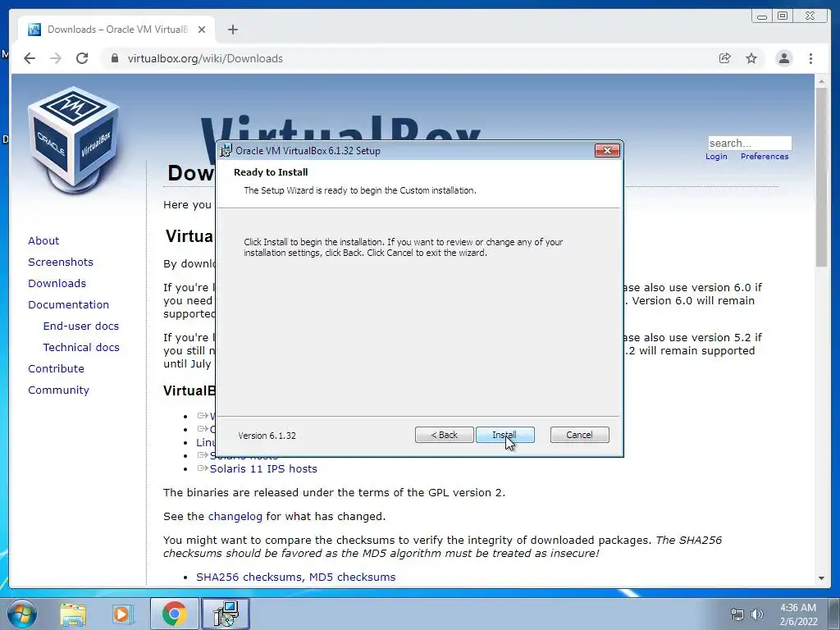Close the VirtualBox Setup dialog with X

(x=607, y=151)
